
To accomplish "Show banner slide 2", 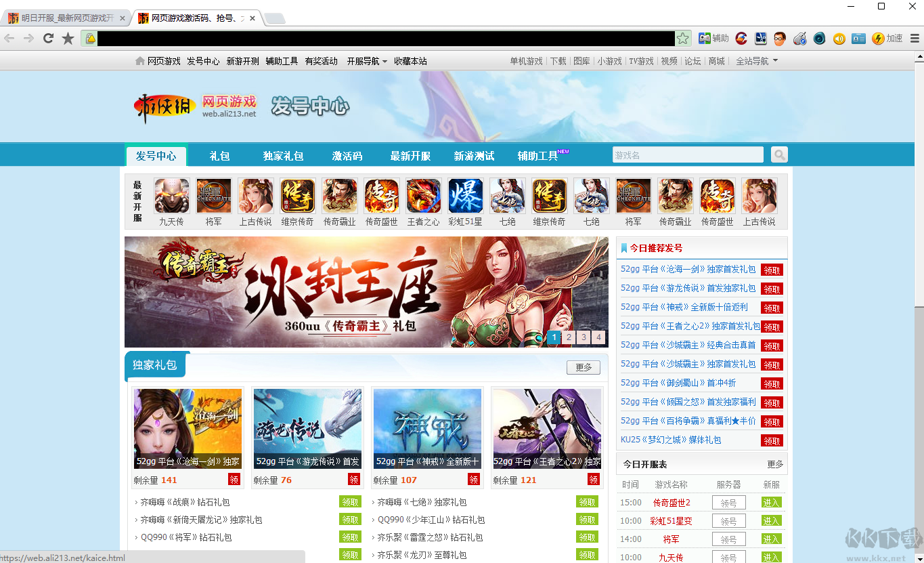I will click(569, 337).
